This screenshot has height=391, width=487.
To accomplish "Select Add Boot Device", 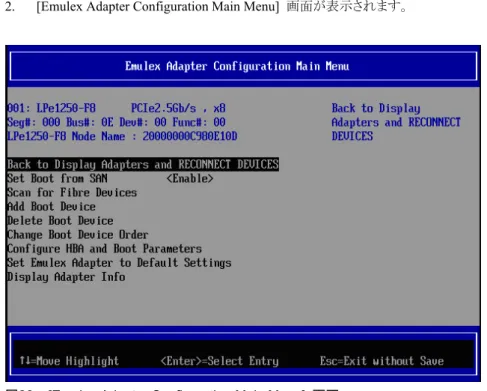I will pyautogui.click(x=51, y=207).
